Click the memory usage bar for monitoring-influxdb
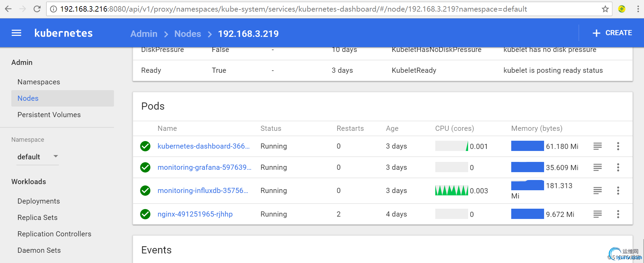 pos(528,185)
